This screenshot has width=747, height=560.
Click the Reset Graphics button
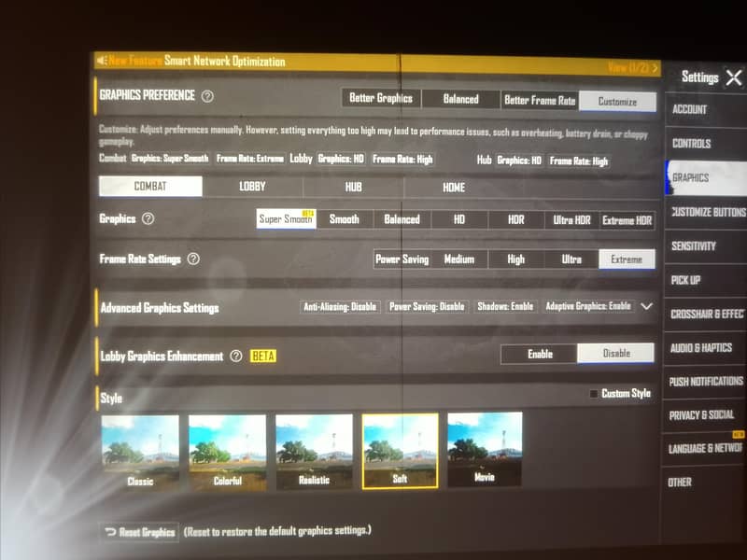pos(139,532)
